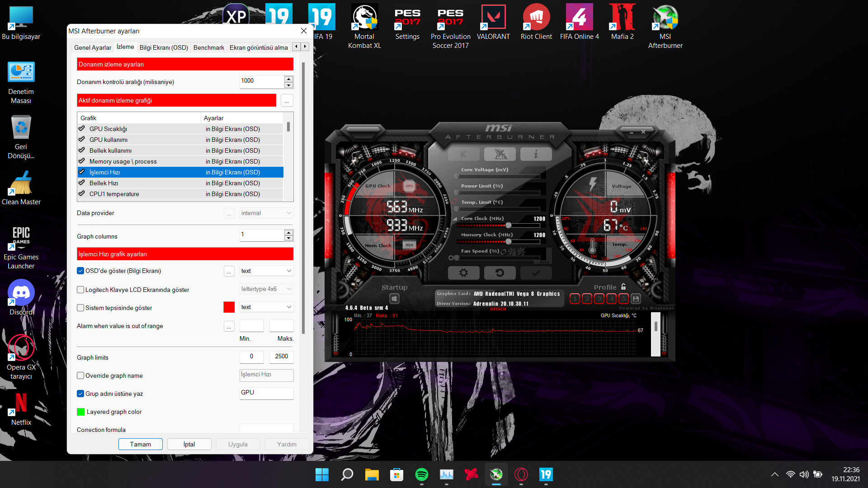The width and height of the screenshot is (868, 488).
Task: Open ellipsis button next to Aktif donanım izleme grafiği
Action: [287, 100]
